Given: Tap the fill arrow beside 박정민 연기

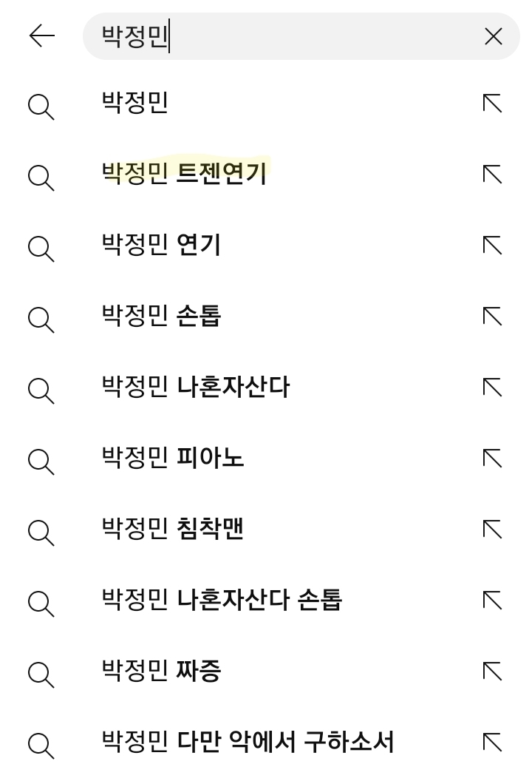Looking at the screenshot, I should [x=492, y=246].
